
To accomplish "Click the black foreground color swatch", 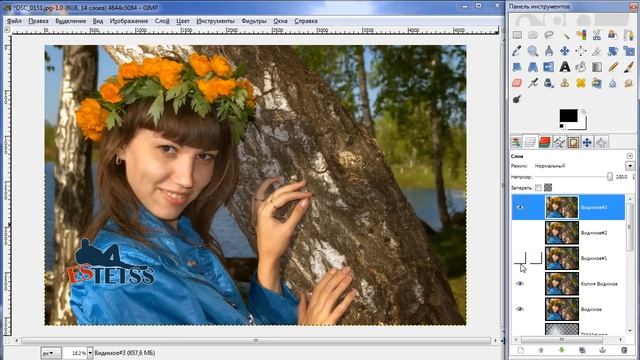I will click(x=568, y=116).
